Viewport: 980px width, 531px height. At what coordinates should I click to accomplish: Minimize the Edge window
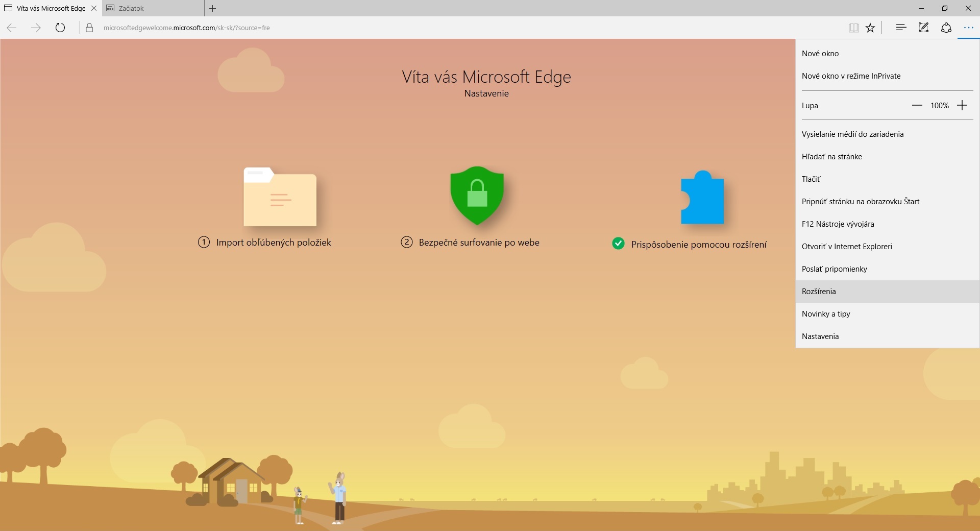point(921,8)
